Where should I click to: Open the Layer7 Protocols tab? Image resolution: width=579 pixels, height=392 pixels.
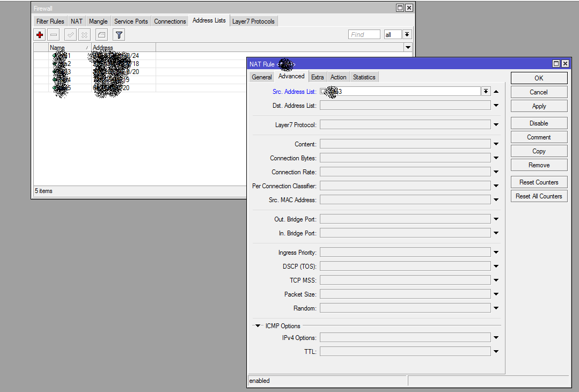(x=253, y=21)
